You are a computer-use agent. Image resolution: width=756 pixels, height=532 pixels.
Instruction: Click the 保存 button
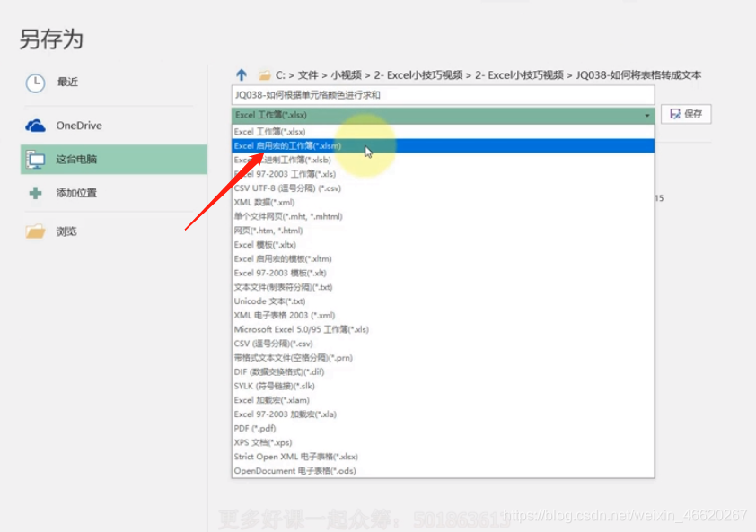(686, 114)
